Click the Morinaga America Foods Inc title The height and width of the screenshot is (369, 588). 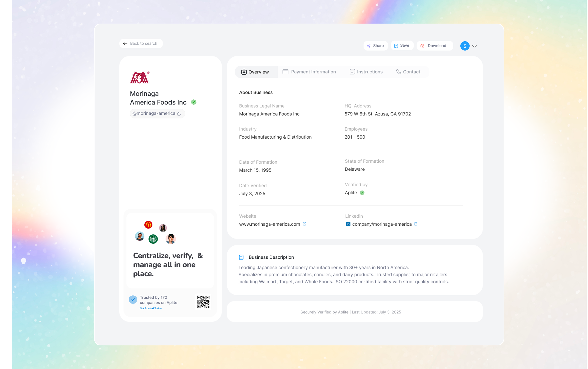point(158,98)
